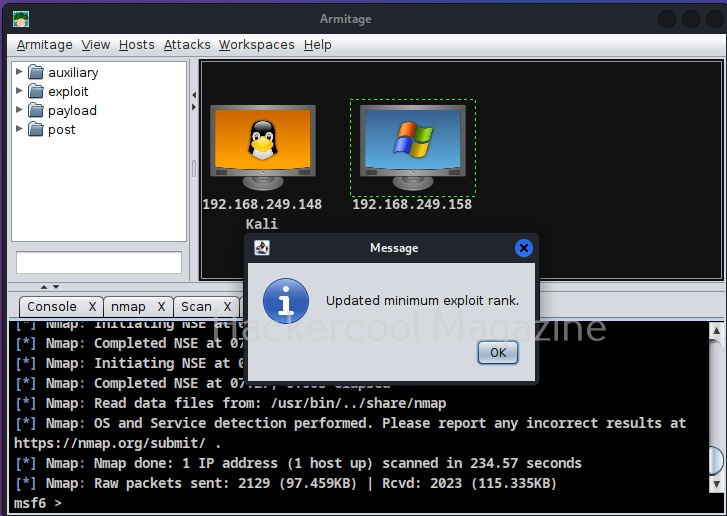This screenshot has height=516, width=727.
Task: Click OK in the Message dialog
Action: pos(498,352)
